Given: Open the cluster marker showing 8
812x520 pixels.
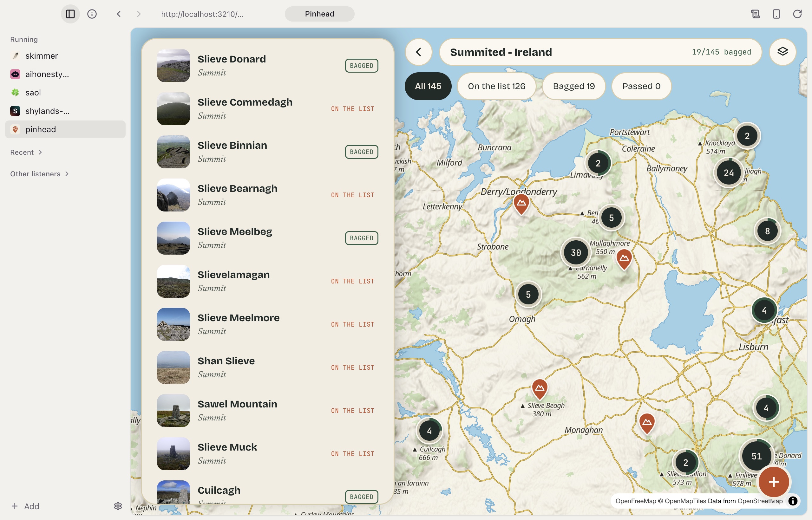Looking at the screenshot, I should (x=767, y=231).
